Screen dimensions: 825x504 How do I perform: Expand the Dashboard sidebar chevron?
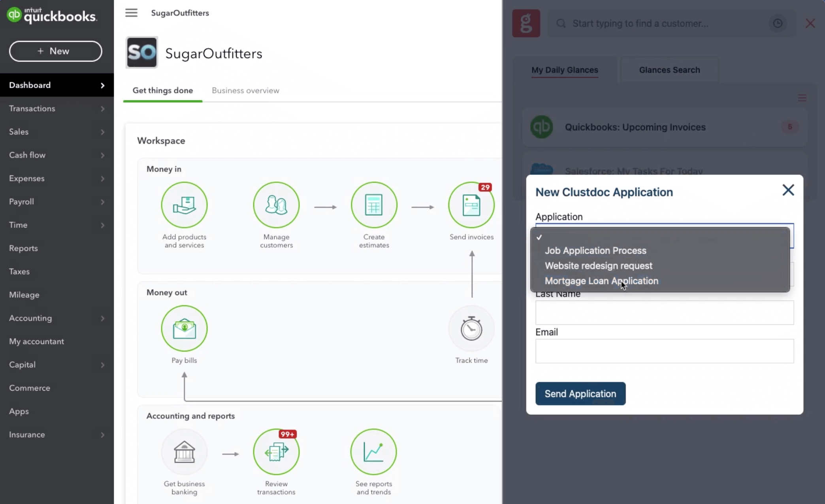(x=102, y=85)
